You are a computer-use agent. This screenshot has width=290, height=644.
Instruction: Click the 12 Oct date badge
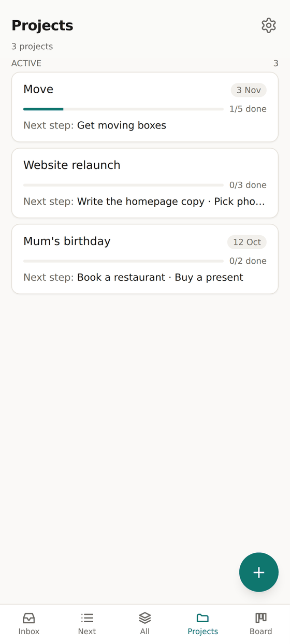(247, 242)
